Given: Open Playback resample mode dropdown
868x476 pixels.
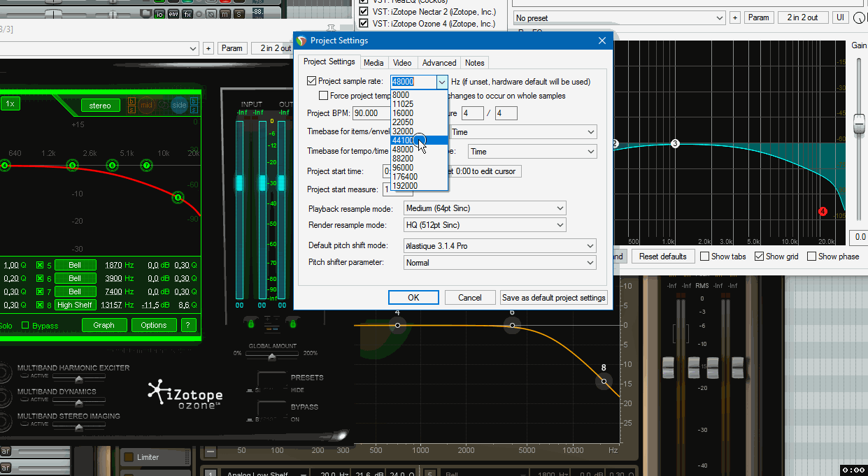Looking at the screenshot, I should click(485, 208).
